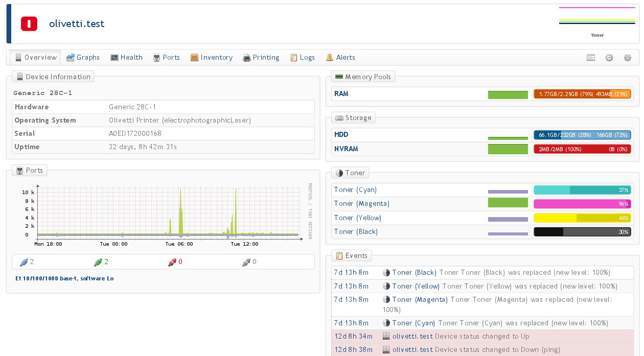This screenshot has width=644, height=356.
Task: Click the RAM usage bar showing 79%
Action: tap(582, 94)
